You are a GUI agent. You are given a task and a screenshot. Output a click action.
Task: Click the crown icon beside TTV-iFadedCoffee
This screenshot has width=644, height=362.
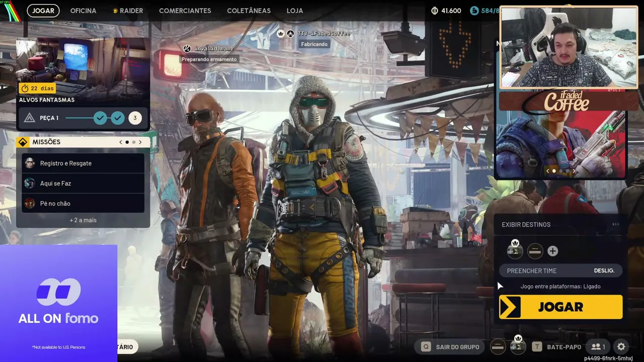click(281, 34)
